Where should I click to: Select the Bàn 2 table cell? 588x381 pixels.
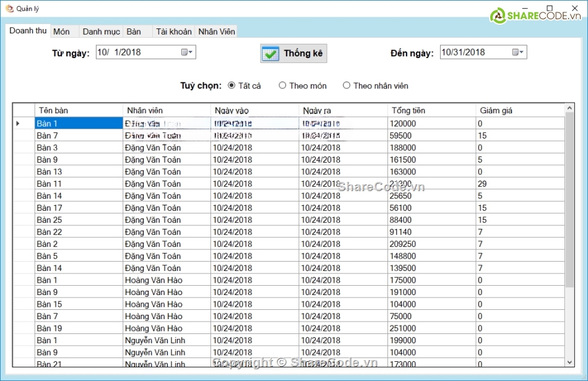tap(79, 244)
